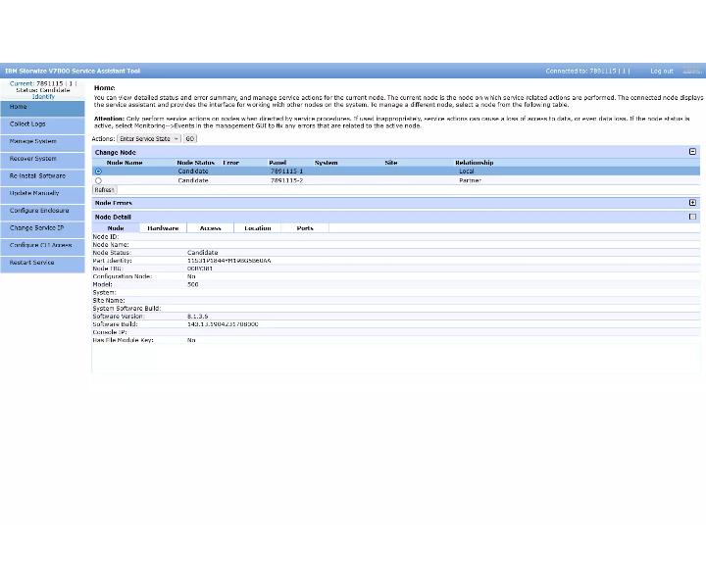Viewport: 706px width, 588px height.
Task: Click the Refresh button
Action: [105, 190]
